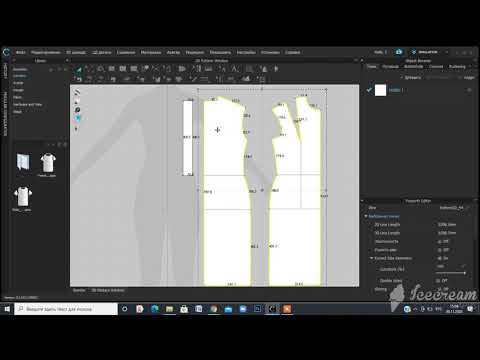Switch to the Puckering tab in Object Browser

(457, 67)
